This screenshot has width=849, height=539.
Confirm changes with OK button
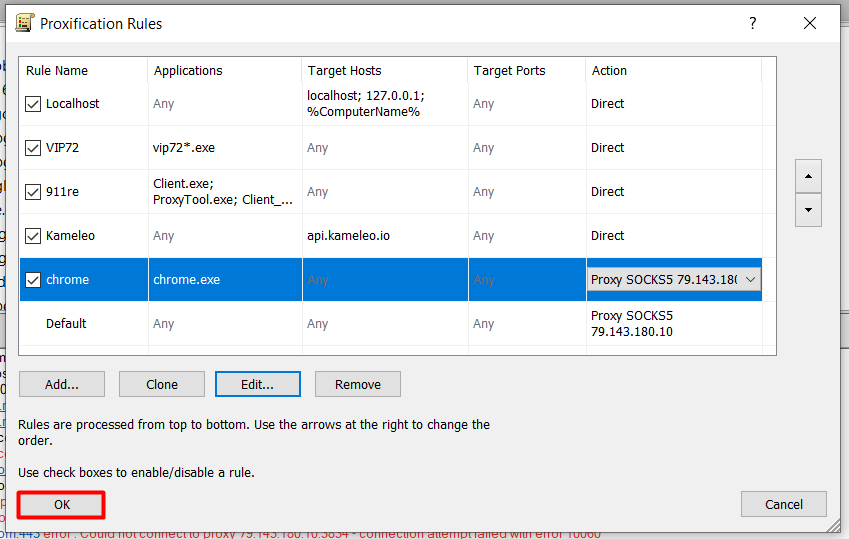coord(62,505)
